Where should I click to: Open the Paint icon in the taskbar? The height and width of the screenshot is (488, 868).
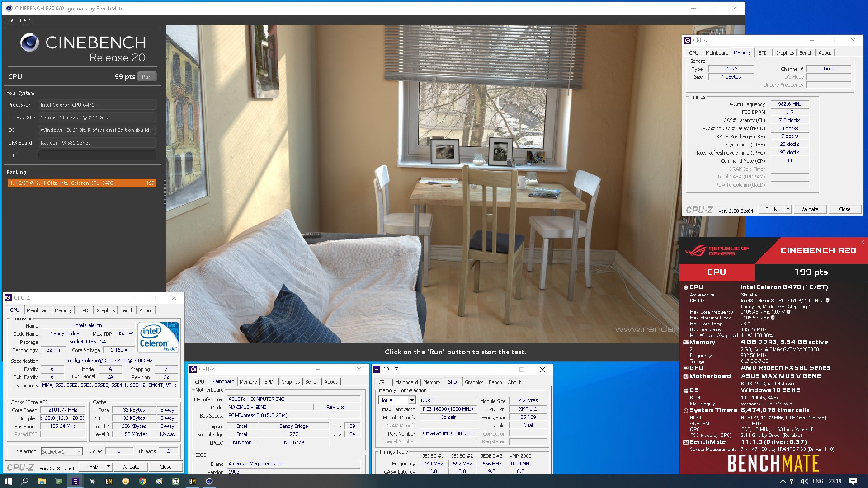[x=159, y=481]
